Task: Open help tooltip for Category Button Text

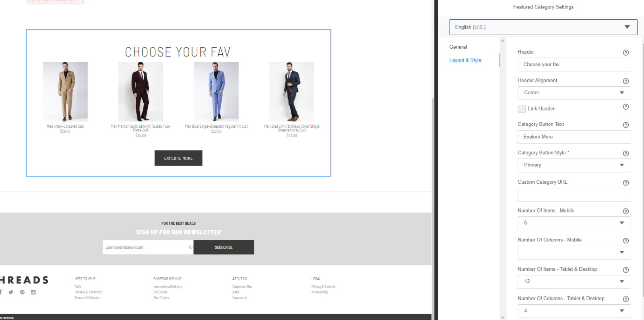Action: tap(625, 125)
